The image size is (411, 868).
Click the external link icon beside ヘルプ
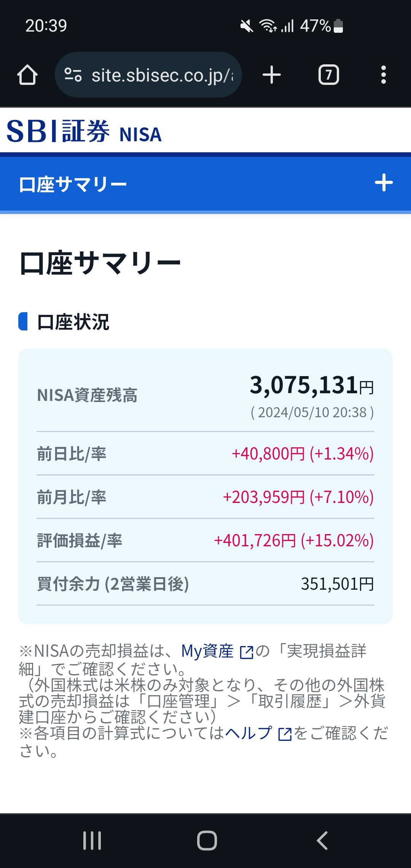pyautogui.click(x=285, y=734)
